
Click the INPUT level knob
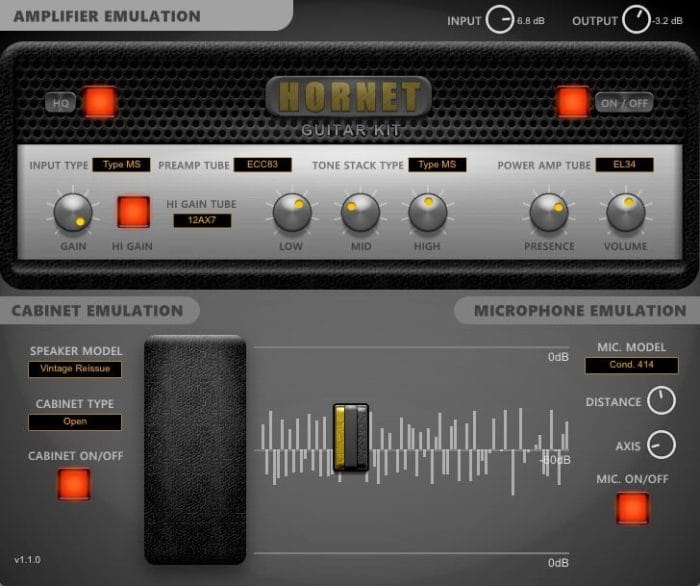(x=500, y=20)
